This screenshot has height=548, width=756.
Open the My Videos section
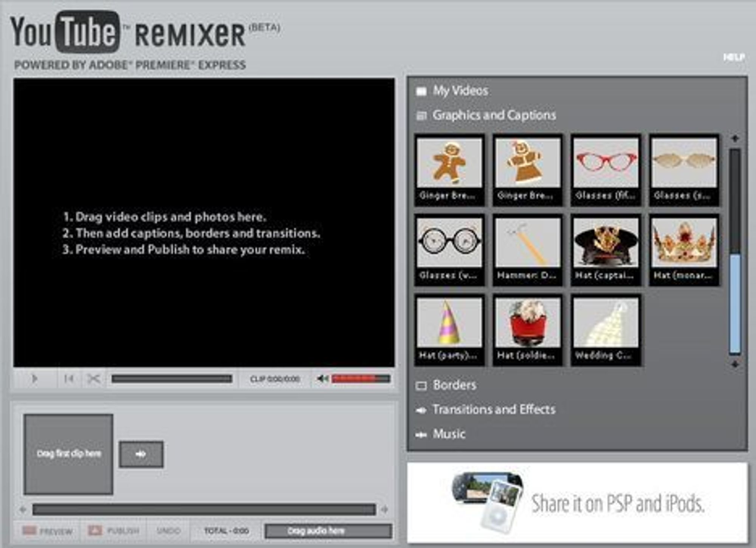460,91
